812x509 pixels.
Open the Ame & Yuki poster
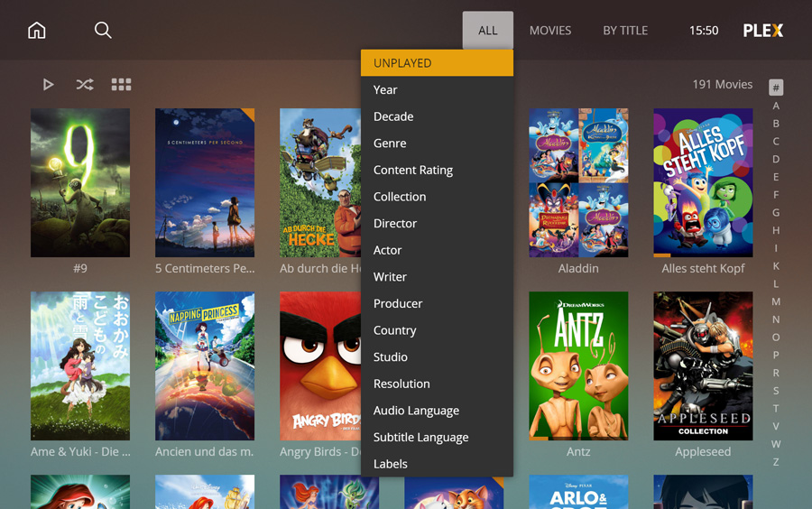tap(80, 366)
